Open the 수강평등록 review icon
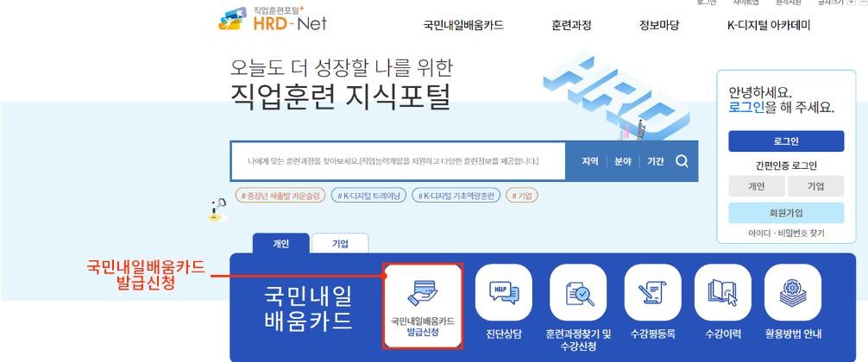The height and width of the screenshot is (362, 868). 652,292
